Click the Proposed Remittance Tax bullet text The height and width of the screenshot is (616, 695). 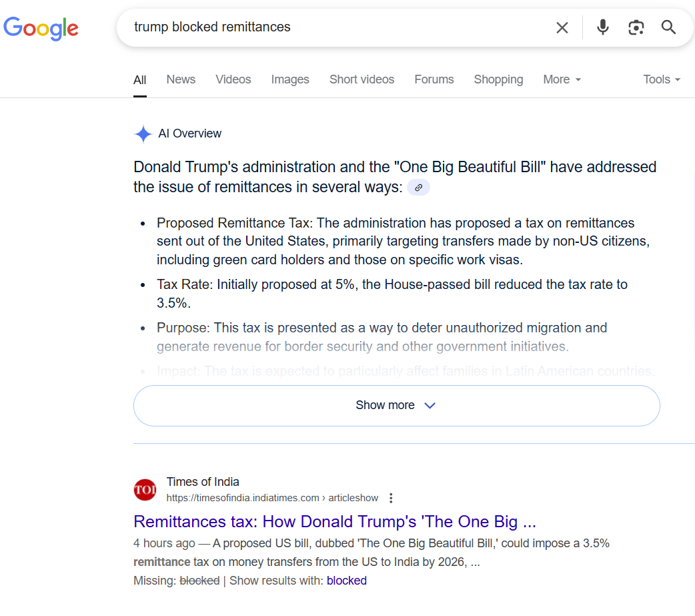tap(403, 241)
